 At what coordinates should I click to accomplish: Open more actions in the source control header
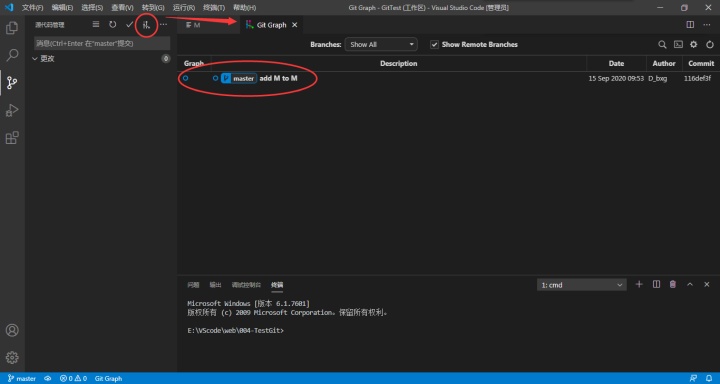tap(163, 25)
